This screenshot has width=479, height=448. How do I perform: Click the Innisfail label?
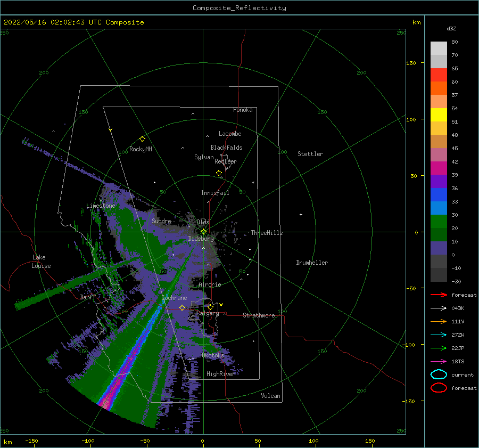[215, 193]
